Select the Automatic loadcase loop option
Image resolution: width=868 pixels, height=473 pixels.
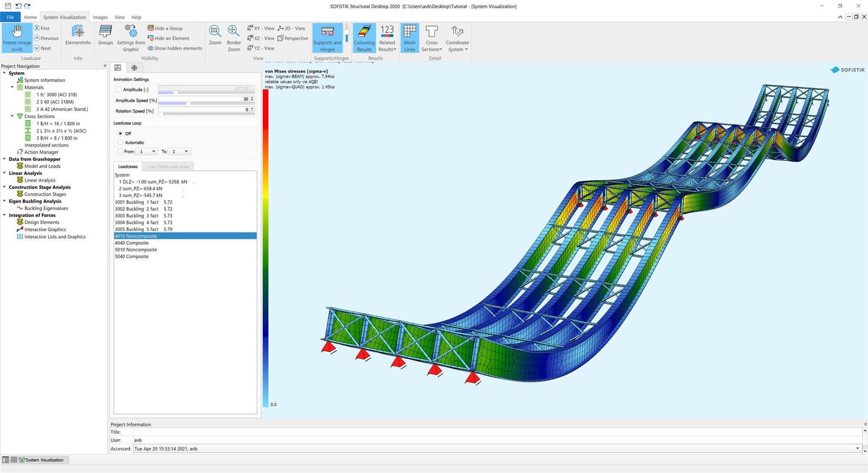121,142
